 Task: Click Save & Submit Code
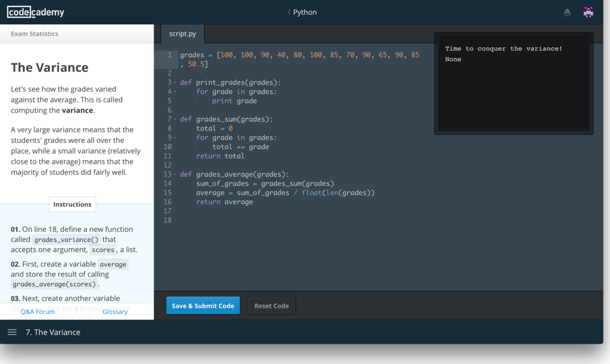point(203,306)
